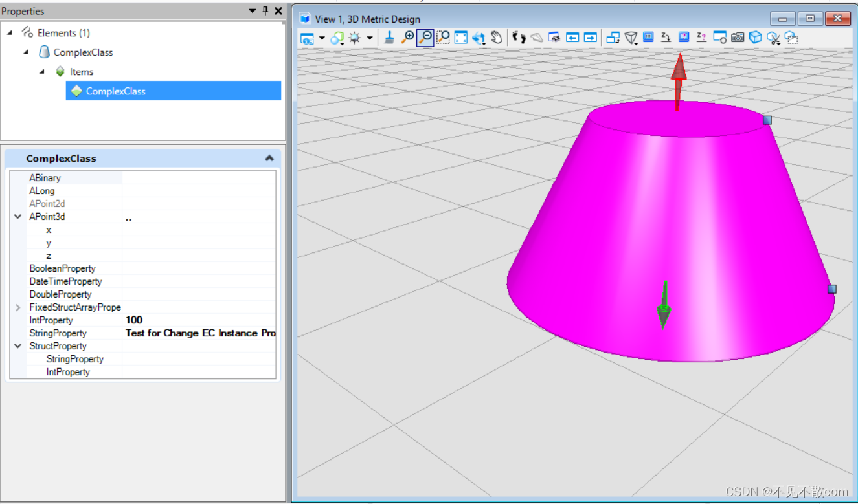This screenshot has width=858, height=504.
Task: Open the View Attributes tool
Action: [x=307, y=38]
